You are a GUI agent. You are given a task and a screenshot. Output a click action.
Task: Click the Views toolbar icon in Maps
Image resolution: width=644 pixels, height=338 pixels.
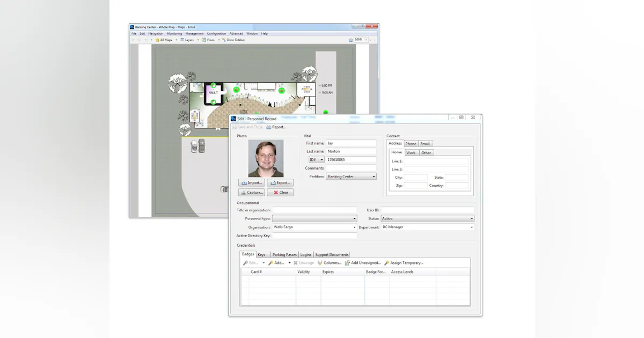204,40
